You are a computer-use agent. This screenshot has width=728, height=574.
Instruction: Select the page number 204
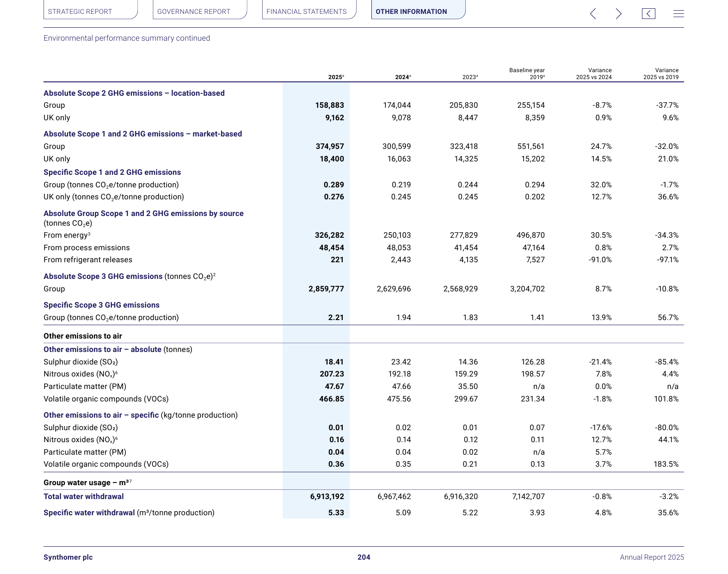(364, 557)
